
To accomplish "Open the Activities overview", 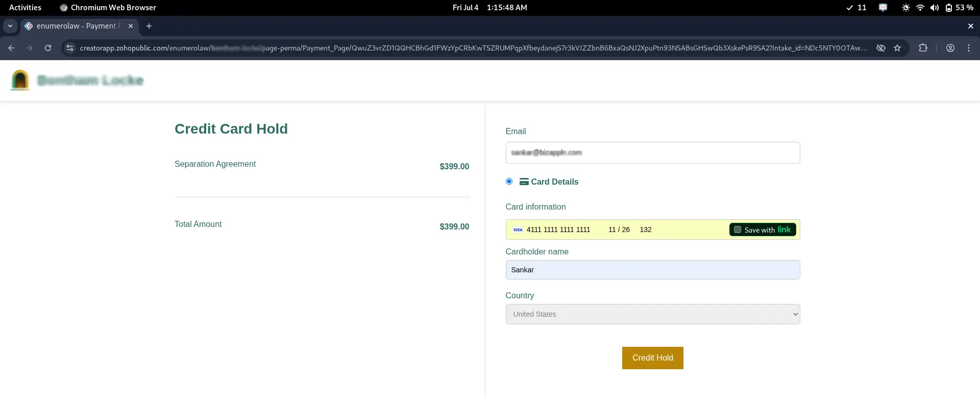I will pos(25,8).
